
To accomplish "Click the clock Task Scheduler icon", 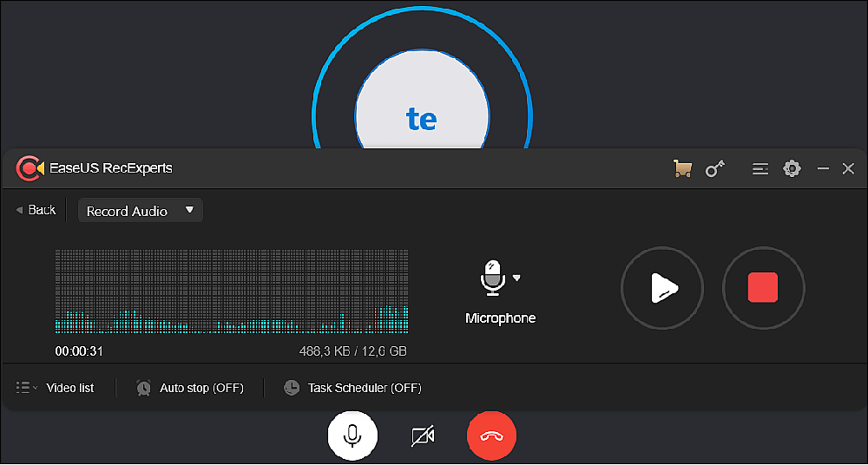I will [x=292, y=388].
